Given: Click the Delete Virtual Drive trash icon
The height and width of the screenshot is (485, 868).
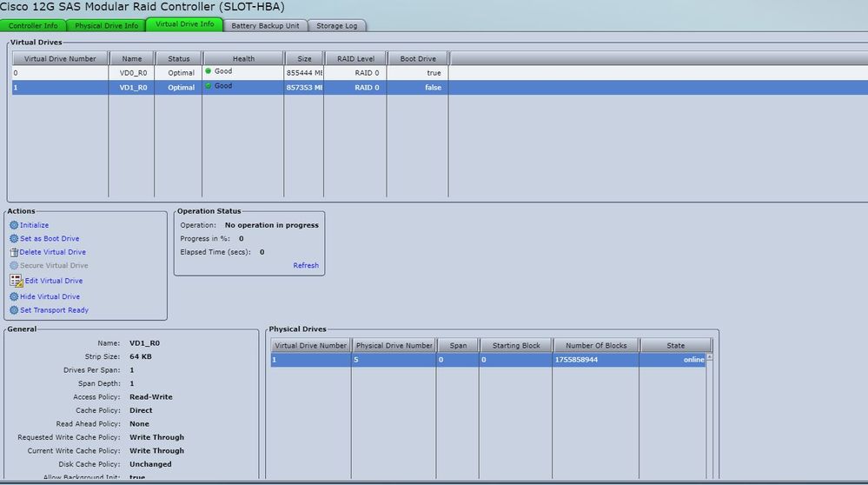Looking at the screenshot, I should click(14, 252).
